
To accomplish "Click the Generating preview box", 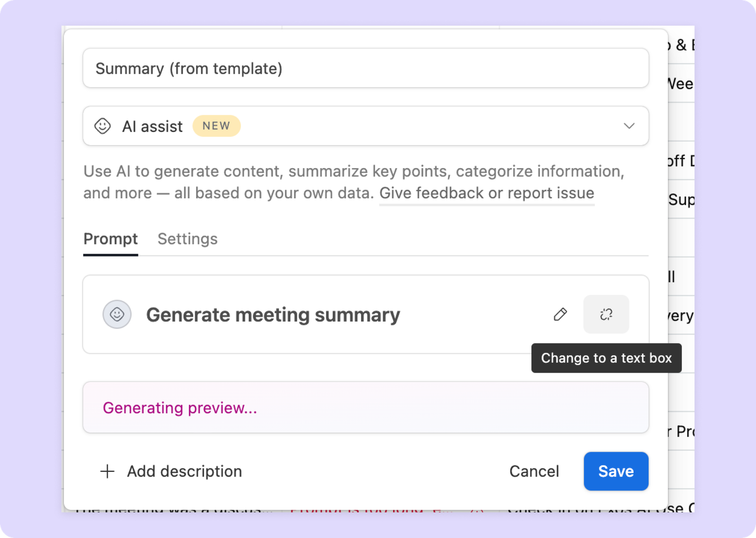I will 366,408.
